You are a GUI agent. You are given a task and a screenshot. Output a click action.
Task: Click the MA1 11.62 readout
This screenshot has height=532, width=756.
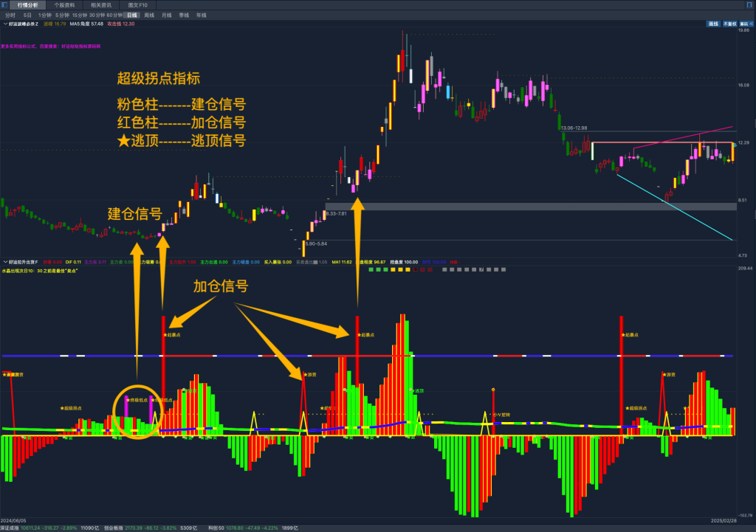coord(342,262)
